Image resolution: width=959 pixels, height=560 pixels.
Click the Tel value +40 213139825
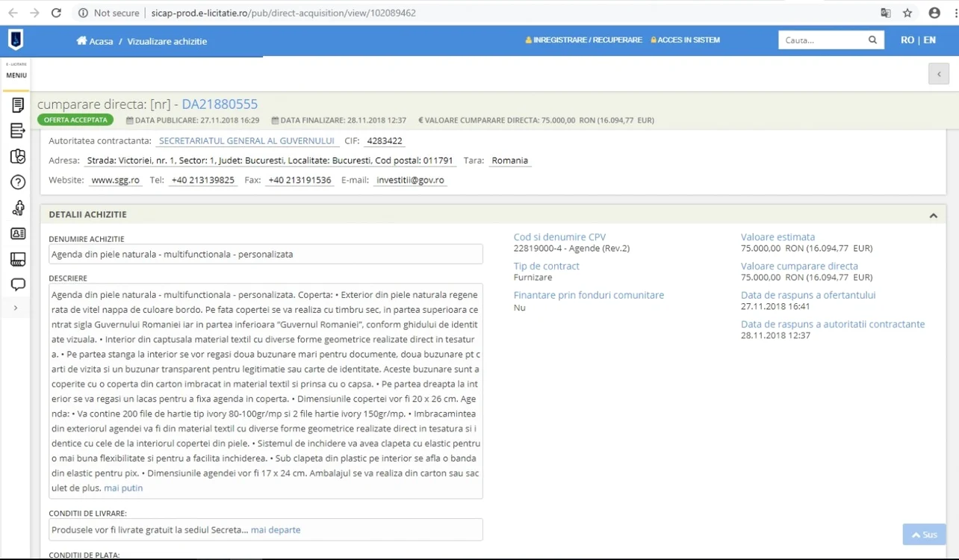[x=203, y=180]
